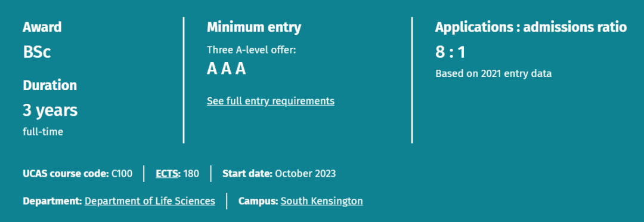
Task: Select the October 2023 start date
Action: [x=305, y=174]
